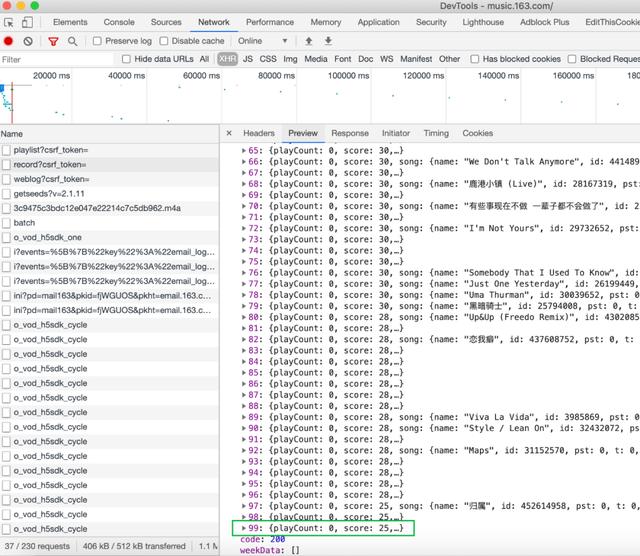Viewport: 640px width, 556px height.
Task: Expand entry 66 We Don't Talk Anymore
Action: 244,162
